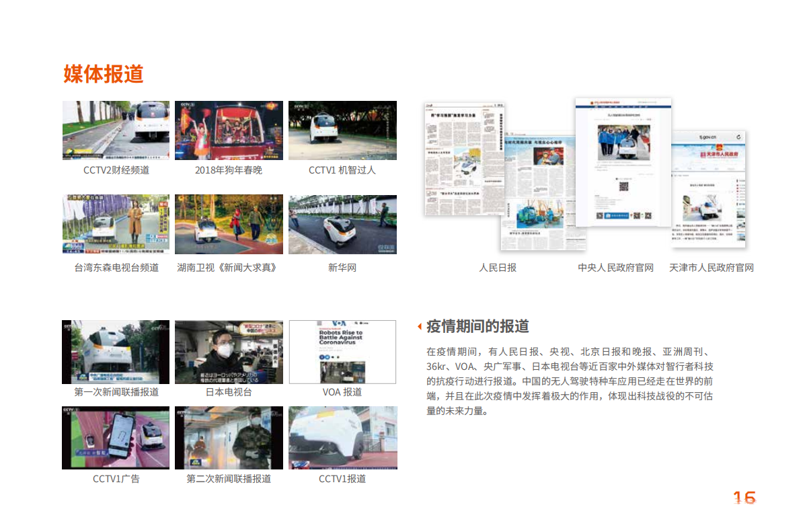Click the paragraph starting with 在疫情期间
805x532 pixels.
[570, 381]
